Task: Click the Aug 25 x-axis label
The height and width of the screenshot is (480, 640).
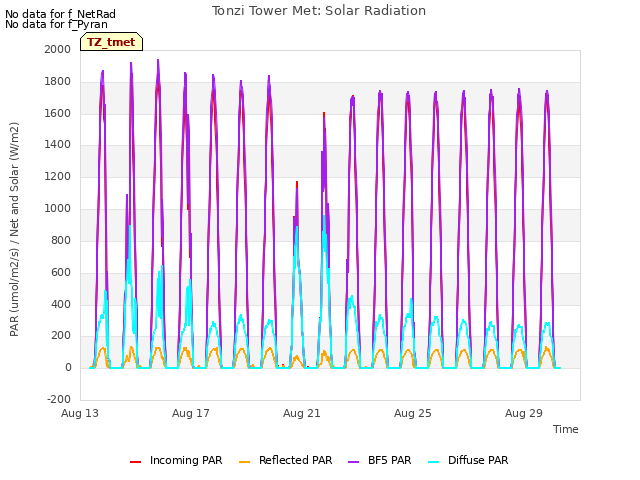Action: [x=413, y=413]
